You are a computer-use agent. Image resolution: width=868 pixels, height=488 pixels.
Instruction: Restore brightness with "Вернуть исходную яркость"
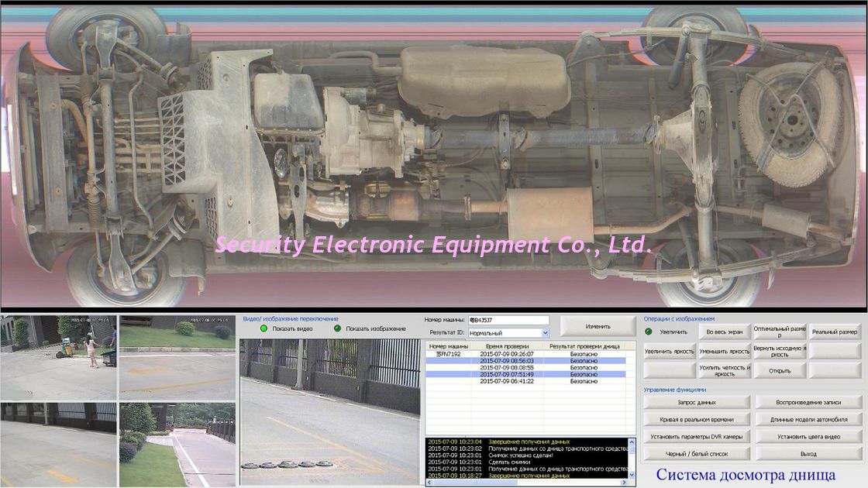(x=779, y=351)
